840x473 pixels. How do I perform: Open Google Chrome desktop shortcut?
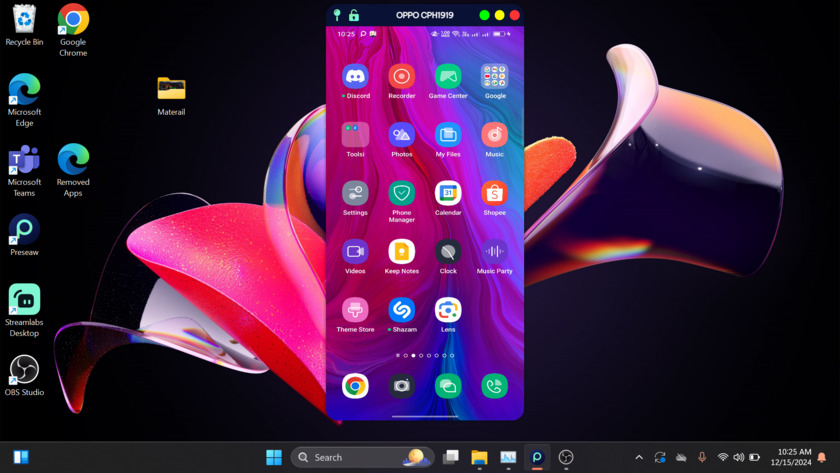[x=73, y=30]
